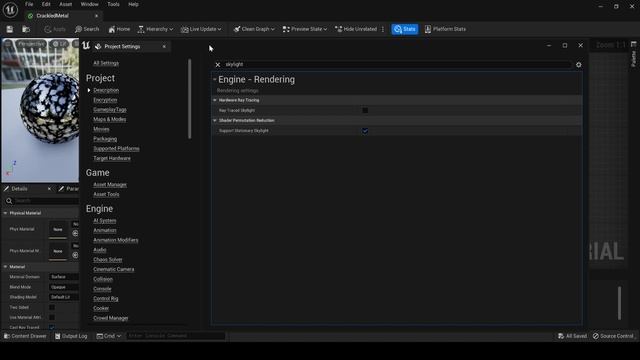
Task: Click the Apply toolbar button
Action: coord(55,29)
